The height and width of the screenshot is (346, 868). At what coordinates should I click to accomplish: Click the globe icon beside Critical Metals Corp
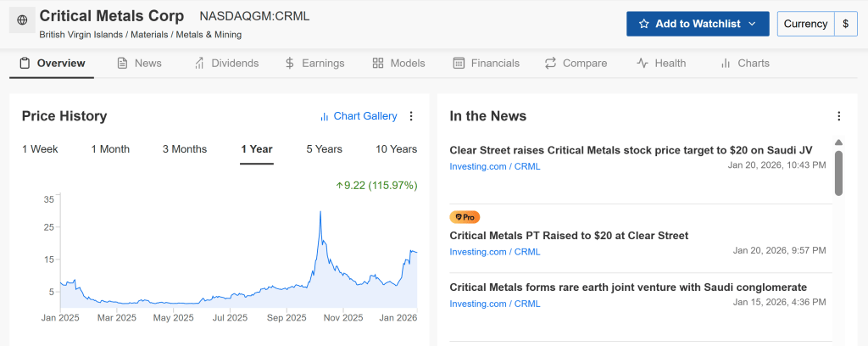(x=22, y=20)
